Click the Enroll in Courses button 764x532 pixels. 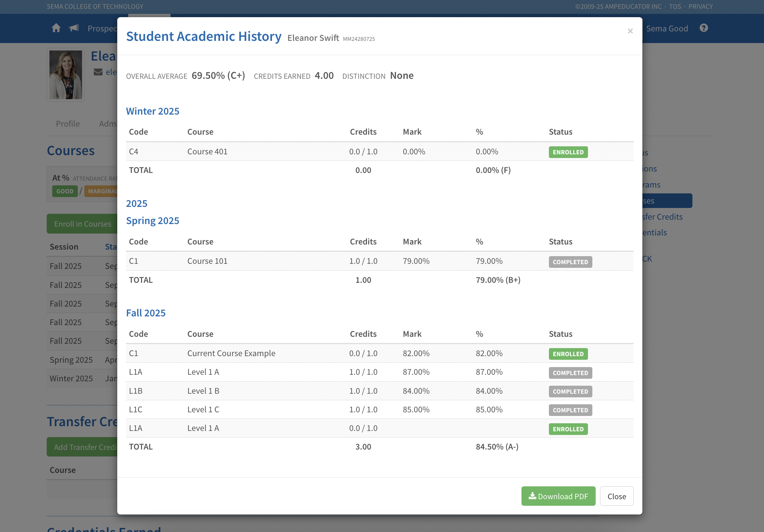click(83, 224)
